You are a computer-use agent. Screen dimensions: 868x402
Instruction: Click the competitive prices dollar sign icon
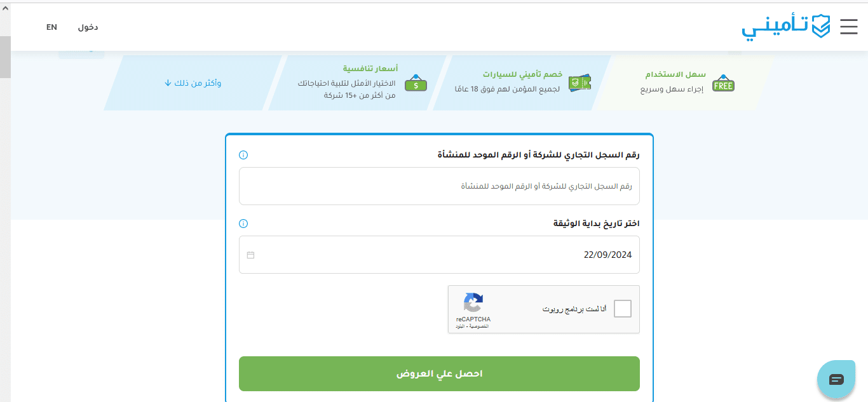pyautogui.click(x=416, y=84)
